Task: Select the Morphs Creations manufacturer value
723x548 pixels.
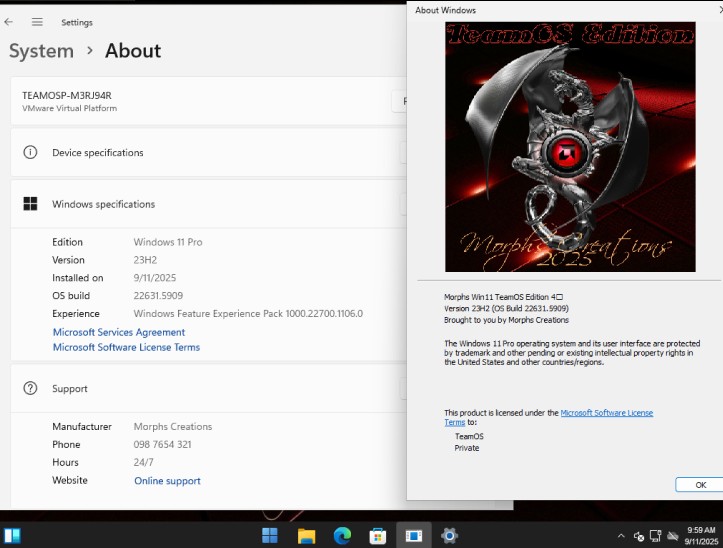Action: point(173,427)
